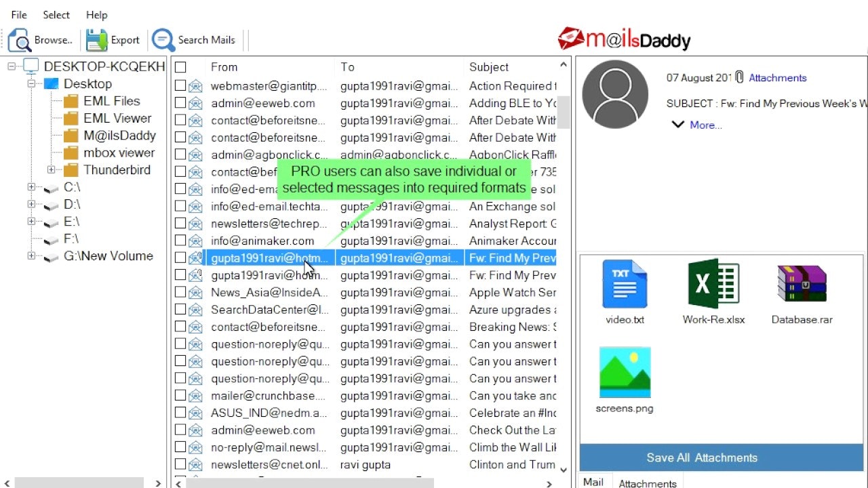This screenshot has height=488, width=868.
Task: Switch to the Attachments tab
Action: pyautogui.click(x=647, y=482)
